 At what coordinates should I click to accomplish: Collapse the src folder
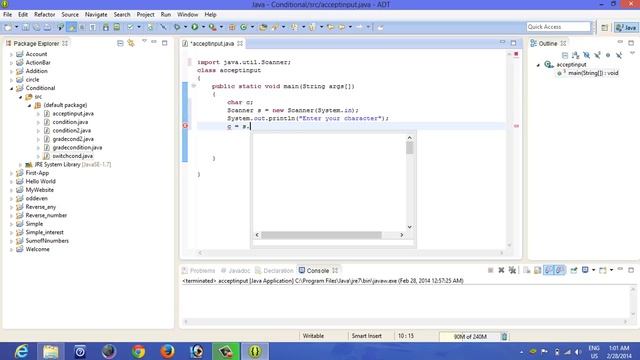(x=20, y=97)
